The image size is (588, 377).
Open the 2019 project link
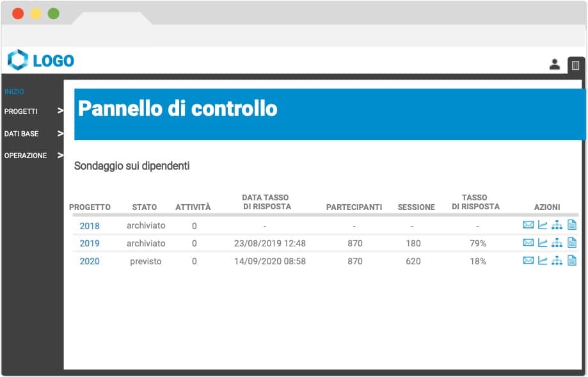[89, 243]
